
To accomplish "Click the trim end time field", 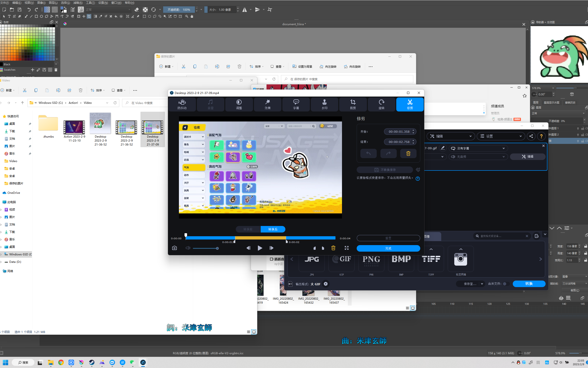I will (399, 142).
